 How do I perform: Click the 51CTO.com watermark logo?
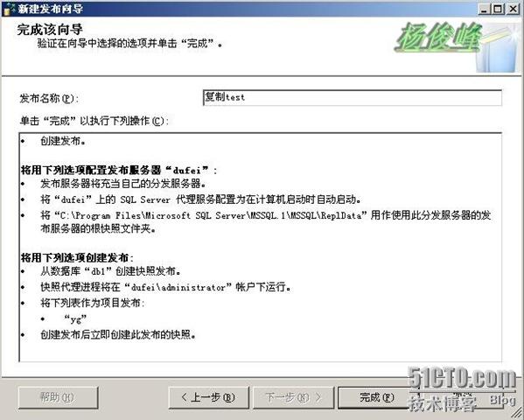(x=462, y=388)
